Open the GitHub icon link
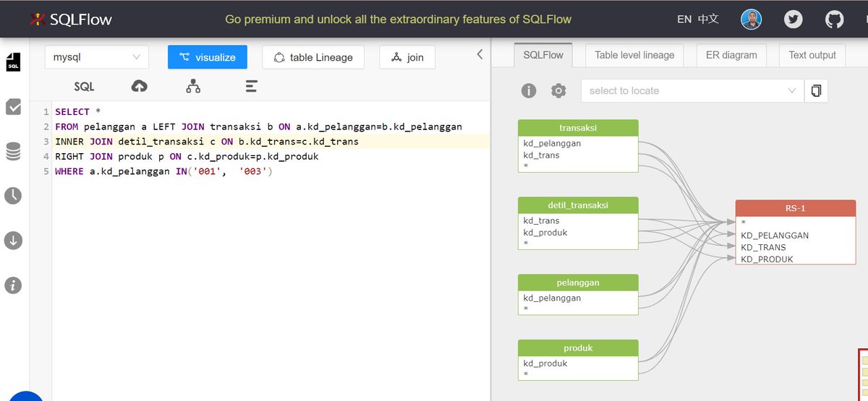Screen dimensions: 868x401 (x=834, y=20)
